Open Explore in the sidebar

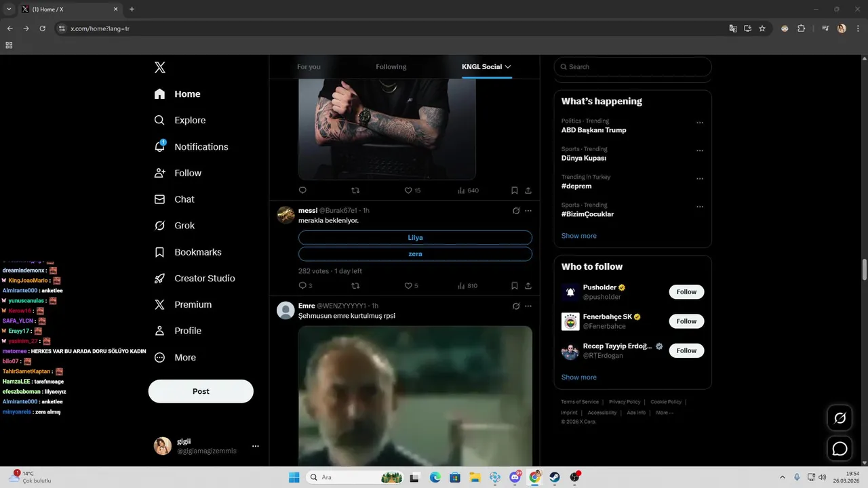tap(180, 120)
